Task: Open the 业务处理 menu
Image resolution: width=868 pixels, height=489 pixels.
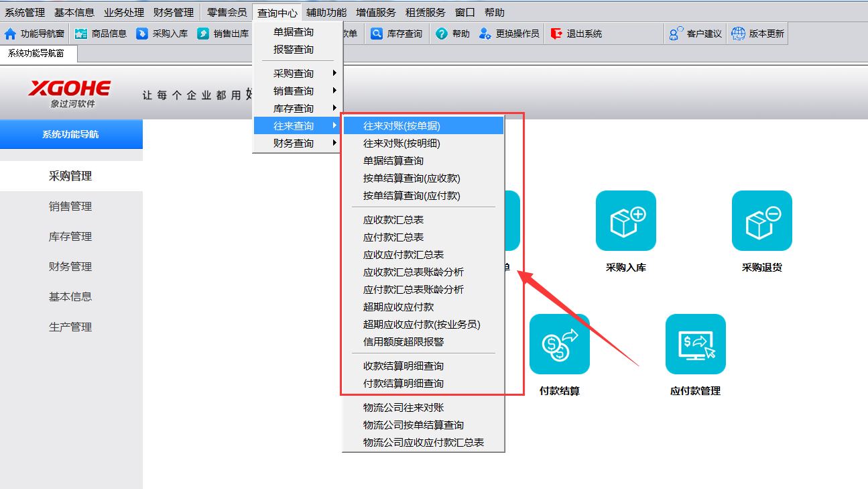Action: [x=124, y=12]
